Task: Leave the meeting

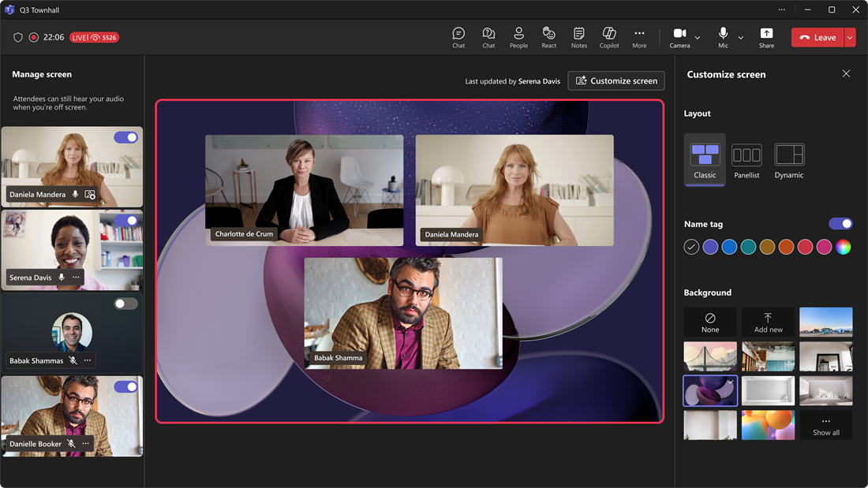Action: coord(817,37)
